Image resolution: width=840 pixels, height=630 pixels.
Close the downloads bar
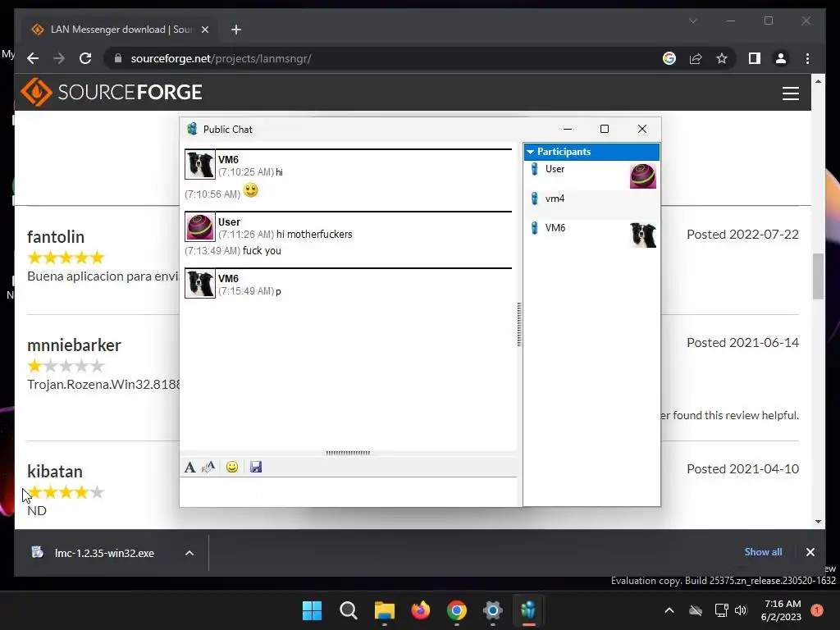(x=810, y=552)
